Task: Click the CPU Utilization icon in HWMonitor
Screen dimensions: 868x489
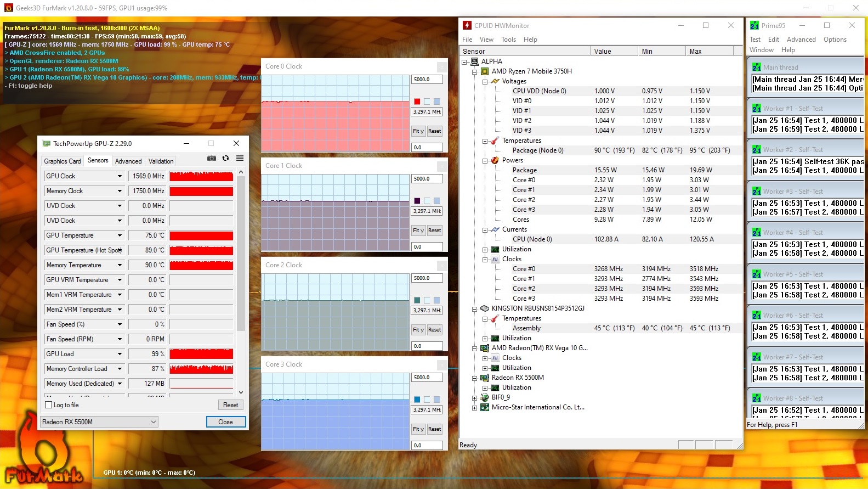Action: [495, 249]
